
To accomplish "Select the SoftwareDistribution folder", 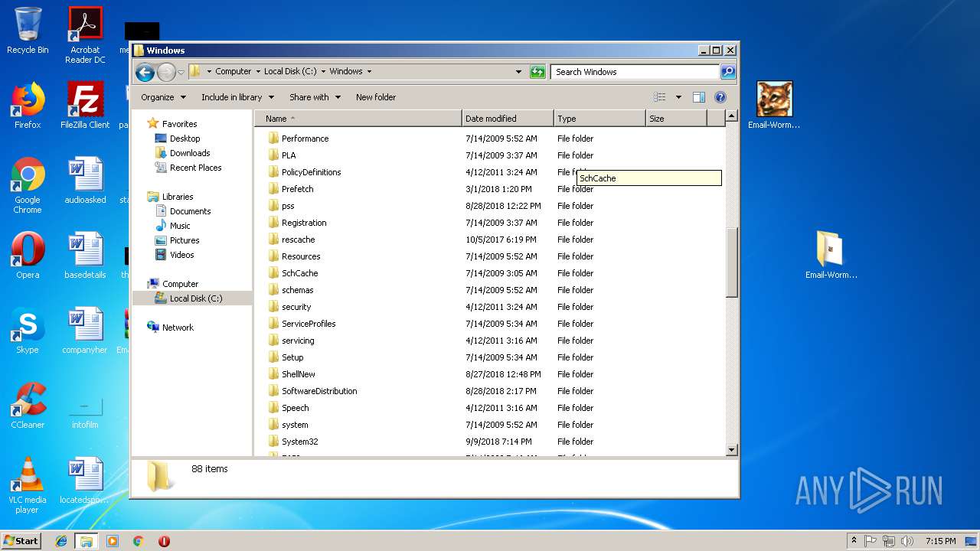I will pos(319,391).
